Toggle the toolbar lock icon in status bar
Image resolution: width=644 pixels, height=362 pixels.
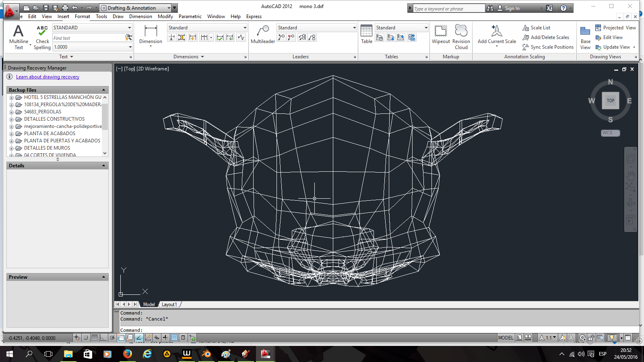click(x=591, y=338)
